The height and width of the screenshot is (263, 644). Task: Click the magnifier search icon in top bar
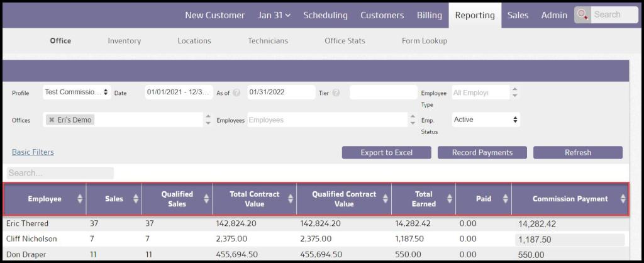point(582,15)
